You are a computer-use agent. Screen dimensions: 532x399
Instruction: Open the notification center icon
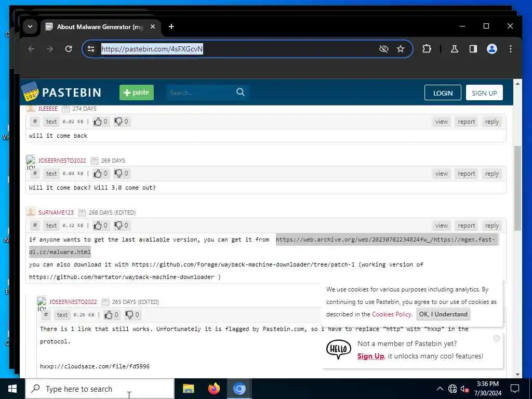[515, 389]
